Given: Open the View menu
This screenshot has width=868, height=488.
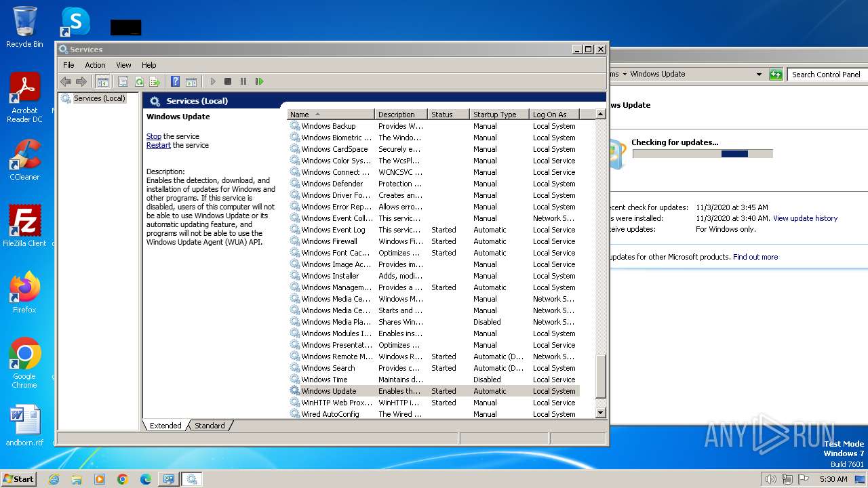Looking at the screenshot, I should [x=123, y=65].
